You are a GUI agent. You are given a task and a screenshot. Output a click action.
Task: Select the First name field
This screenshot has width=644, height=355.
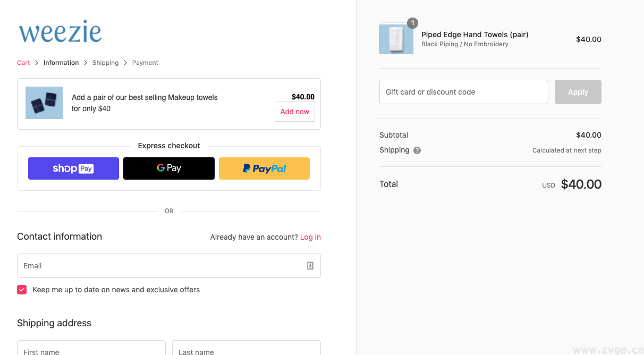click(91, 349)
